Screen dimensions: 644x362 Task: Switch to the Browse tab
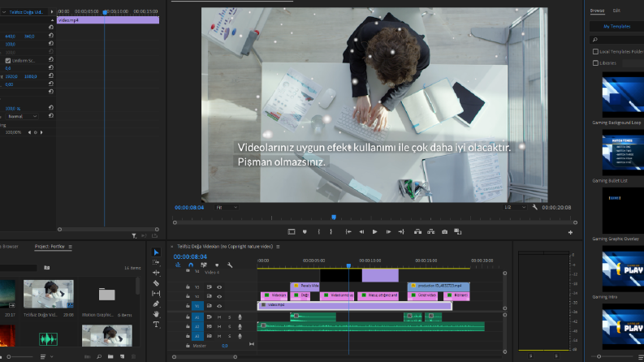pyautogui.click(x=597, y=11)
